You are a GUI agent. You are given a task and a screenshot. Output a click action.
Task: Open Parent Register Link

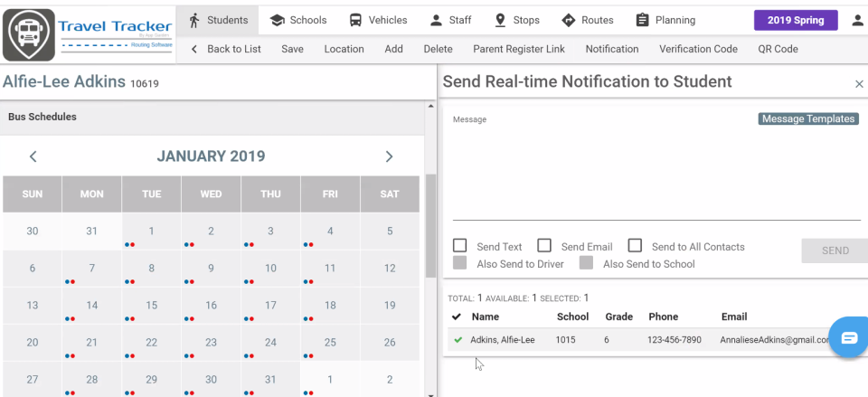(519, 49)
